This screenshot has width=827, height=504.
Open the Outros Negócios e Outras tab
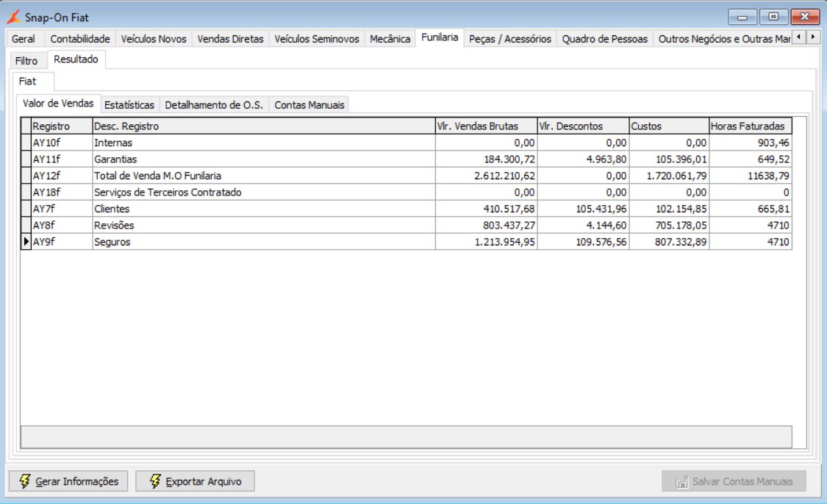tap(723, 39)
